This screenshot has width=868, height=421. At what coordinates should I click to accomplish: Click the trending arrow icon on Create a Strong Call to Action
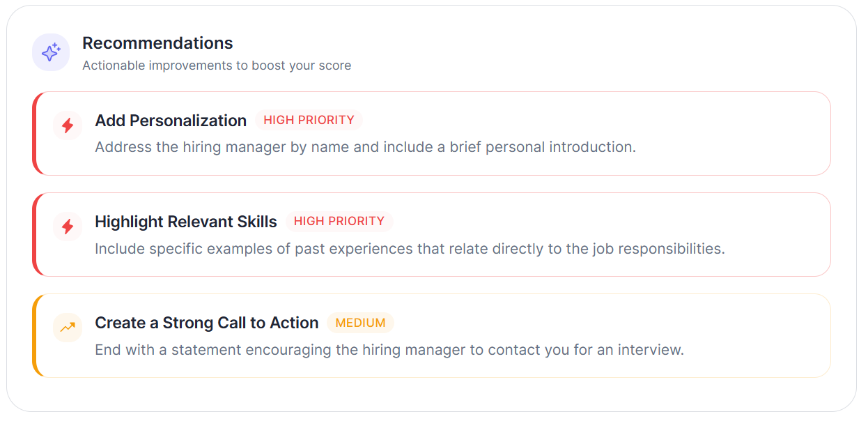[67, 328]
